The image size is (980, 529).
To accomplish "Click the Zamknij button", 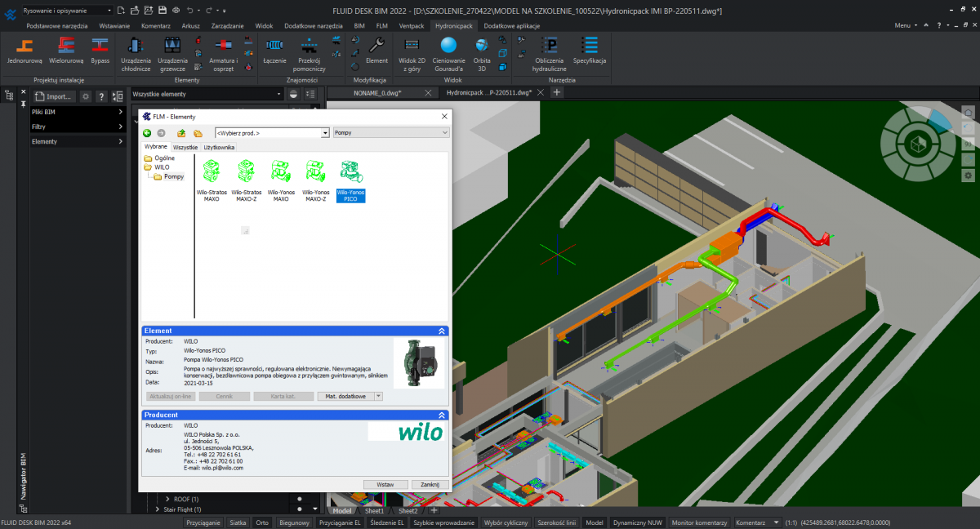I will point(430,484).
